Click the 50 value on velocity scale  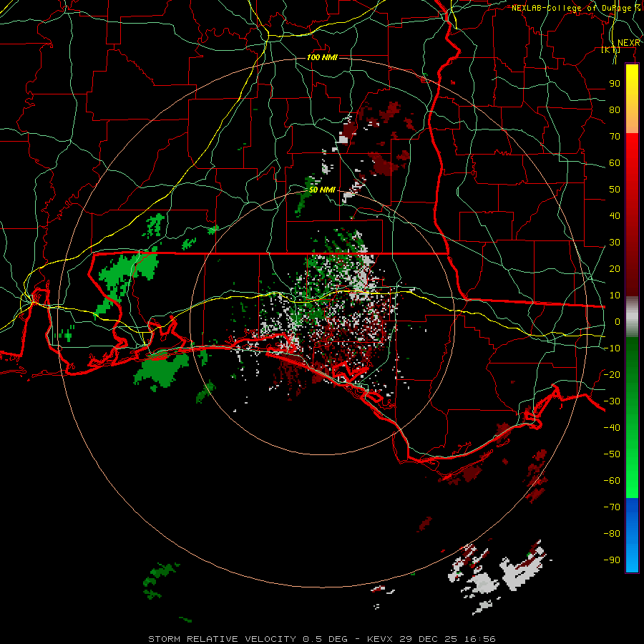point(615,190)
